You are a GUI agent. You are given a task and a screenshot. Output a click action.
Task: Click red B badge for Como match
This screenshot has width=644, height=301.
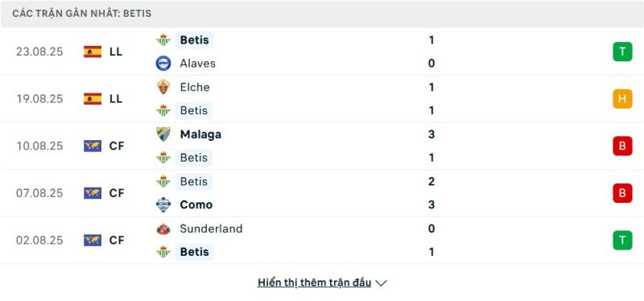tap(622, 193)
